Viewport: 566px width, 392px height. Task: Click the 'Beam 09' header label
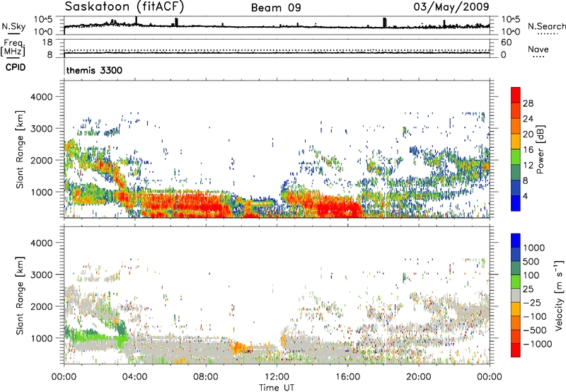click(276, 8)
